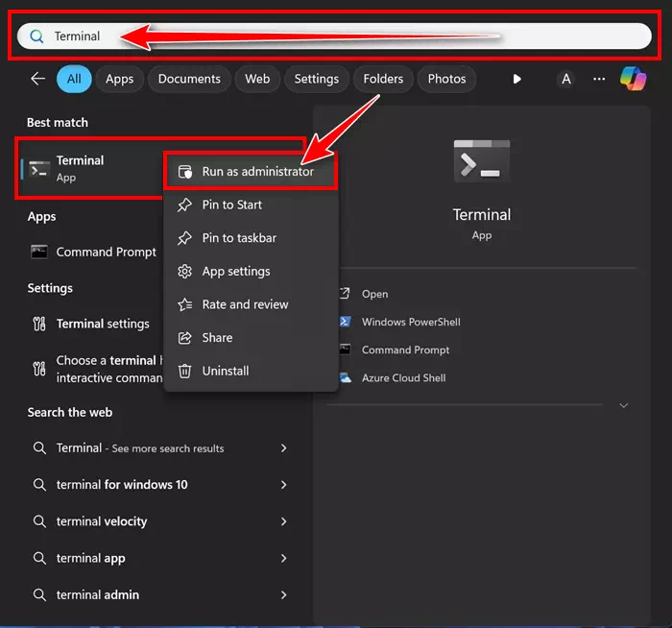Open the Terminal app best match result
This screenshot has width=672, height=628.
tap(91, 168)
